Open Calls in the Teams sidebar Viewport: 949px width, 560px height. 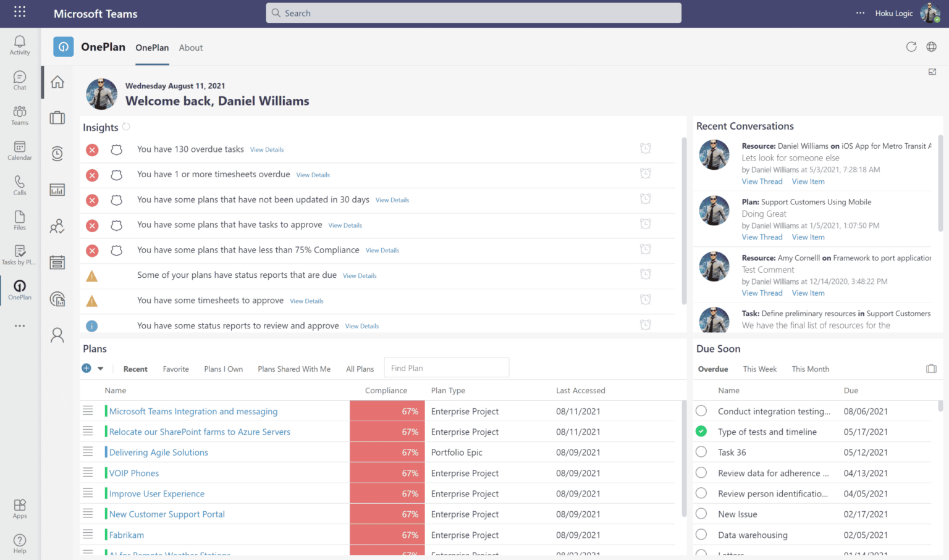[20, 185]
